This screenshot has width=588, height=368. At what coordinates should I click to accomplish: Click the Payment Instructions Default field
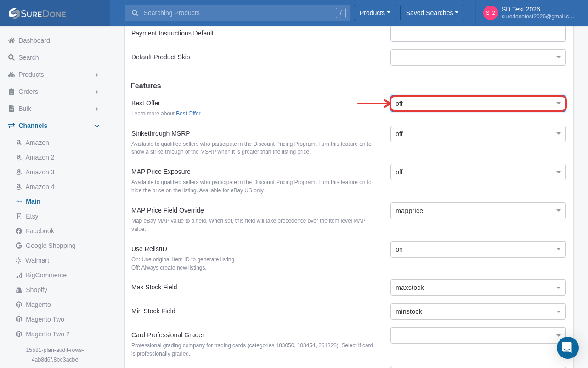click(478, 34)
